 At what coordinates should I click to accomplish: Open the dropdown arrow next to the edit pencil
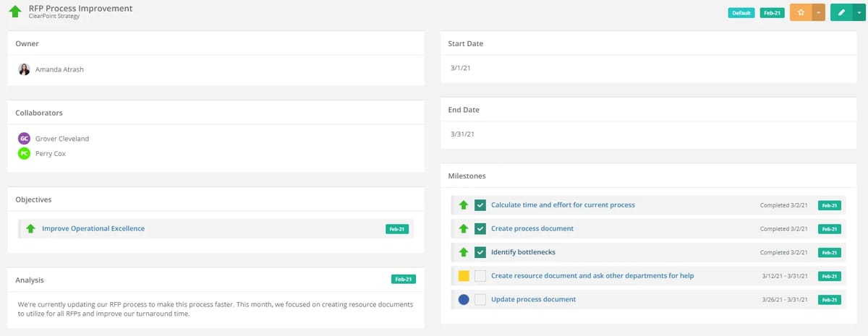point(858,12)
